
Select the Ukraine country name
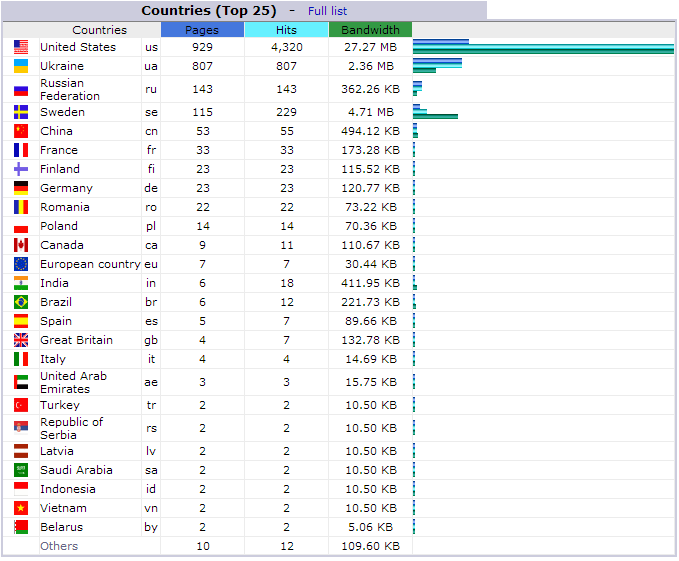(x=62, y=66)
